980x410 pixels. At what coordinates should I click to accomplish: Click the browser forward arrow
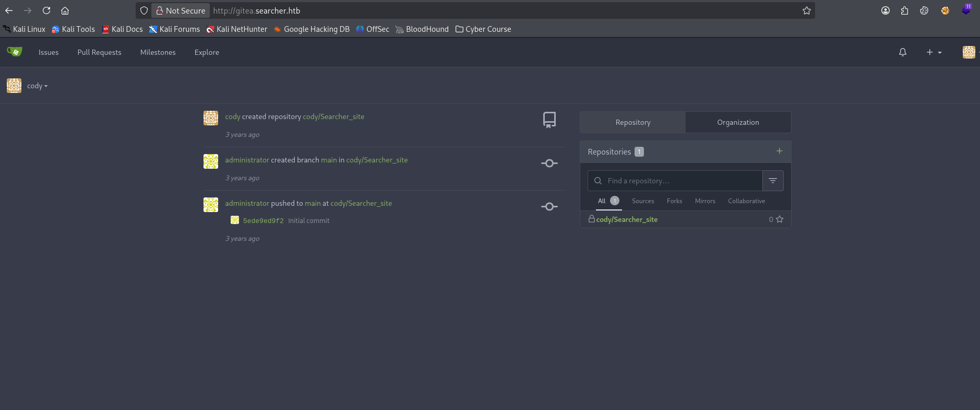coord(28,10)
